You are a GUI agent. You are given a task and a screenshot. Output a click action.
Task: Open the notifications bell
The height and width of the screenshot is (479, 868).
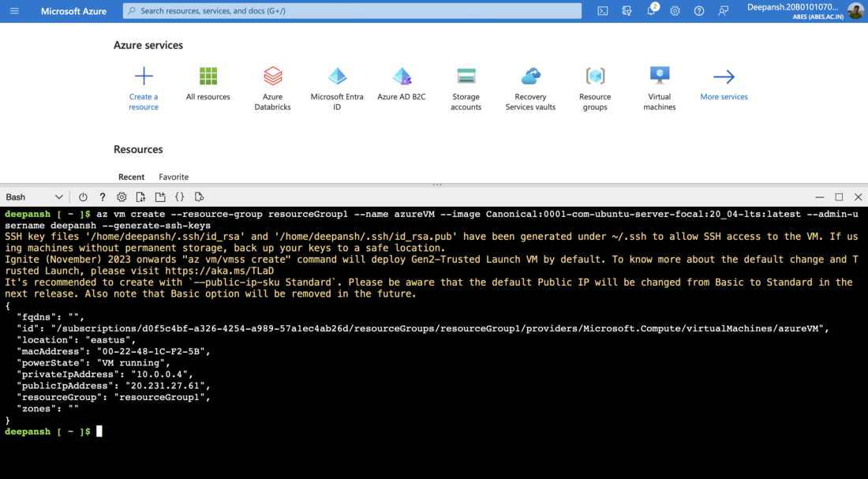(x=651, y=10)
